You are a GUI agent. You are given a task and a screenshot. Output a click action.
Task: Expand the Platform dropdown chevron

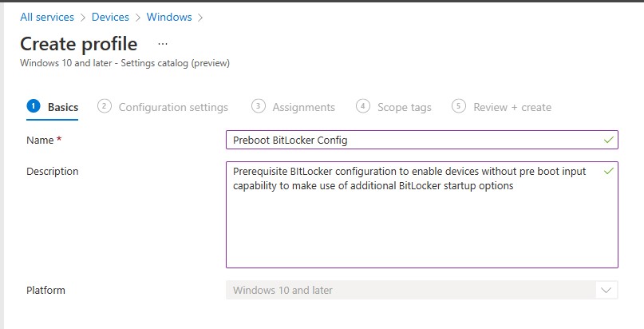pos(606,290)
